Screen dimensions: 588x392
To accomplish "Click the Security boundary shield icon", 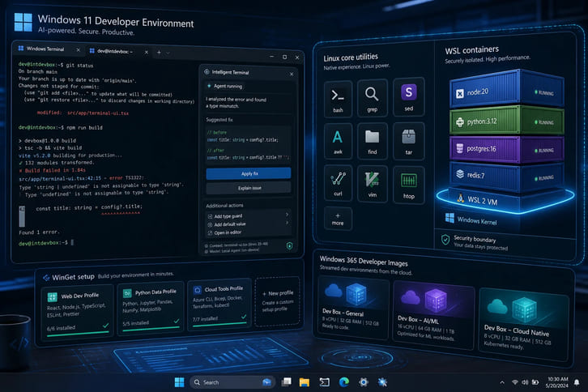I will coord(445,239).
